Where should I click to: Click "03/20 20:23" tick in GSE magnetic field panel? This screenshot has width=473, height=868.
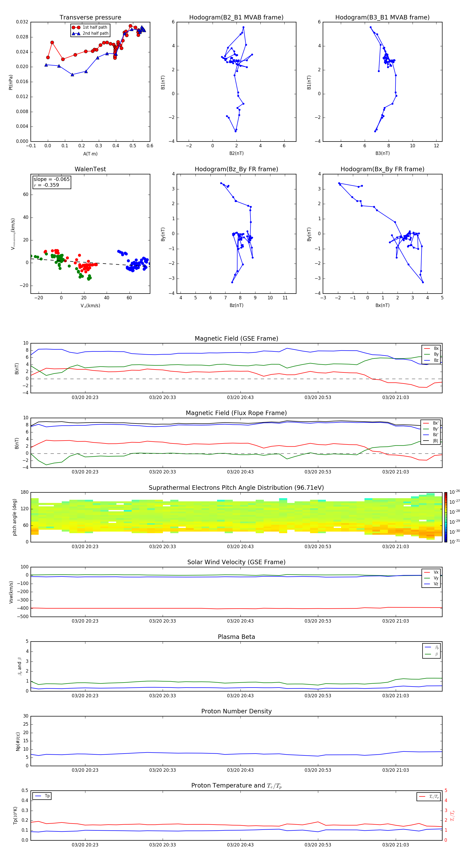tap(85, 397)
